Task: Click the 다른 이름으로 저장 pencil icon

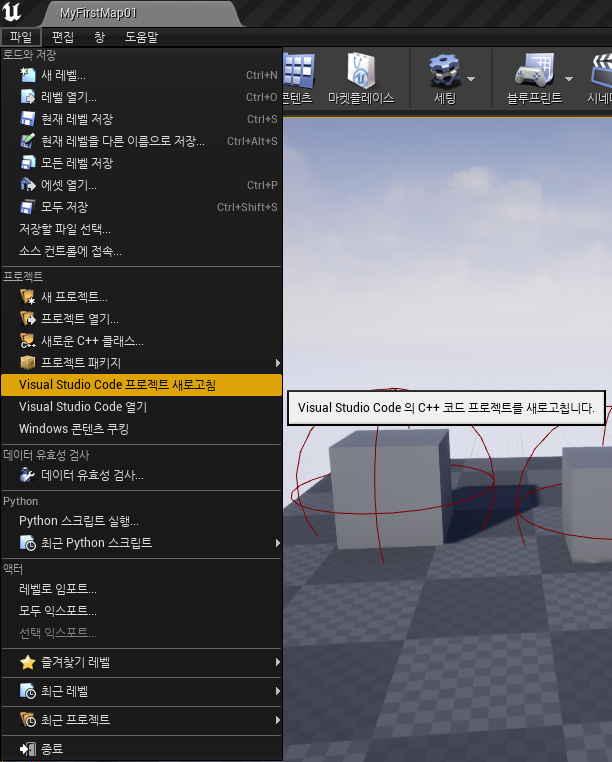Action: (28, 140)
